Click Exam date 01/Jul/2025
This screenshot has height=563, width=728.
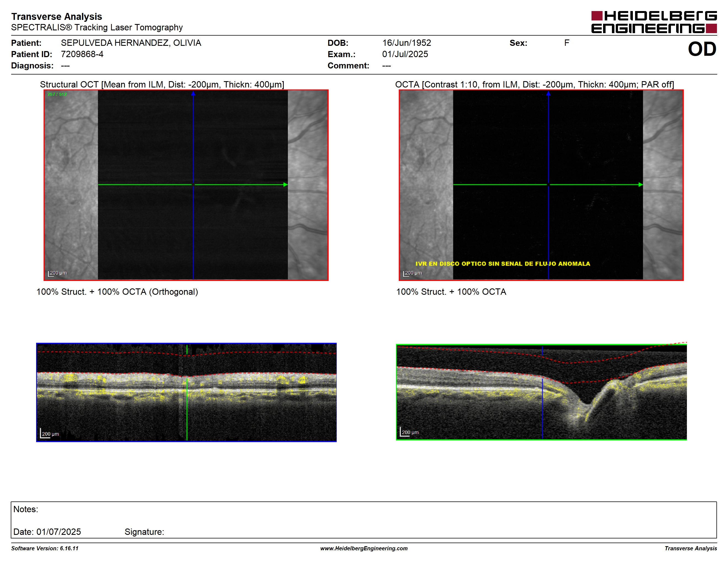click(405, 54)
